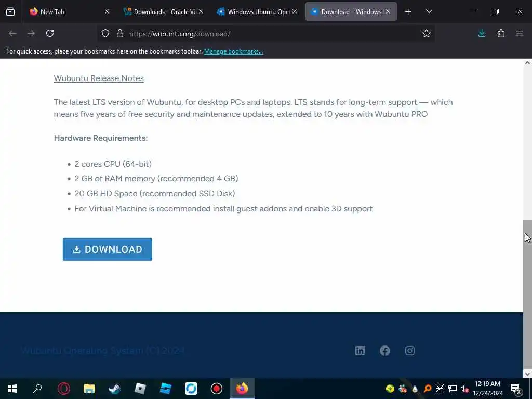Screen dimensions: 532x399
Task: Open Wubuntu Release Notes link
Action: (x=99, y=78)
